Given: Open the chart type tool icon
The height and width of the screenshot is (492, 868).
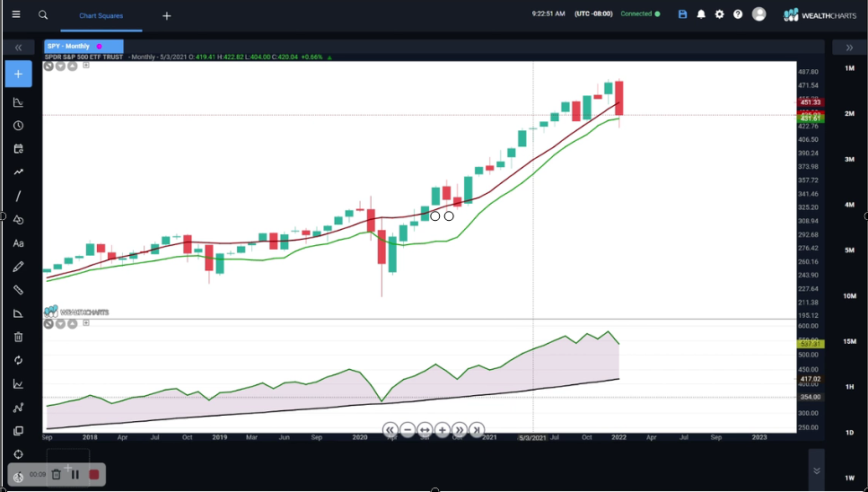Looking at the screenshot, I should coord(18,101).
